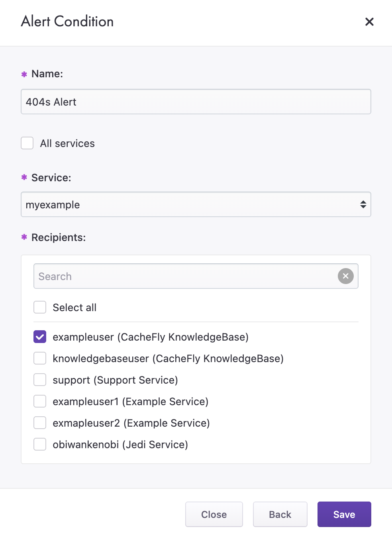This screenshot has width=392, height=537.
Task: Select knowledgebaseuser as a recipient
Action: 40,359
